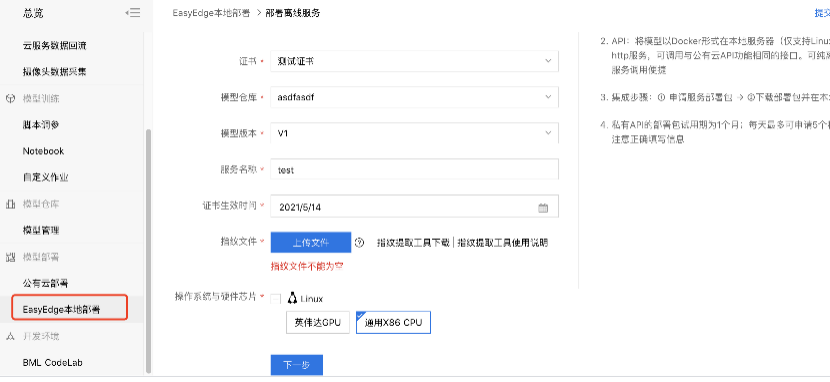Click the 模型部署 section icon
This screenshot has height=382, width=830.
point(10,257)
